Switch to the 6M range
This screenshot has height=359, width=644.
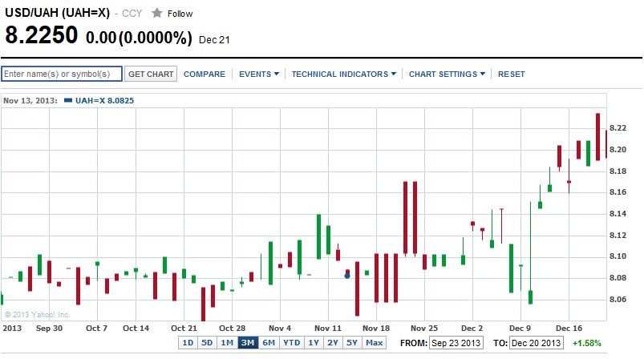click(269, 343)
